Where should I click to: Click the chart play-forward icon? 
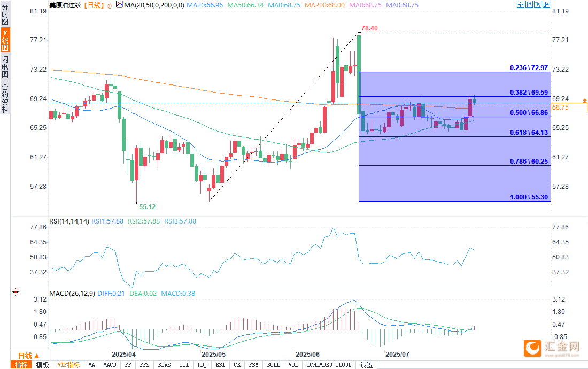[x=538, y=4]
